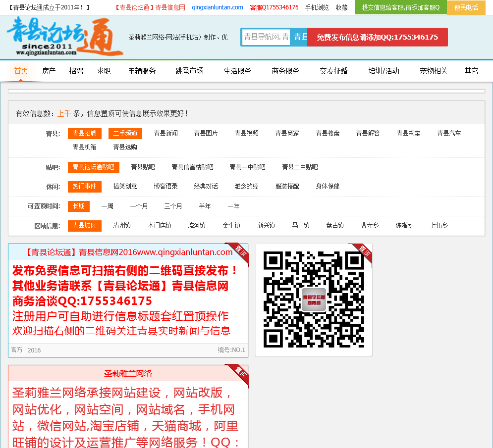Viewport: 493px width, 448px height.
Task: Open the 难念的经 link
Action: click(247, 187)
